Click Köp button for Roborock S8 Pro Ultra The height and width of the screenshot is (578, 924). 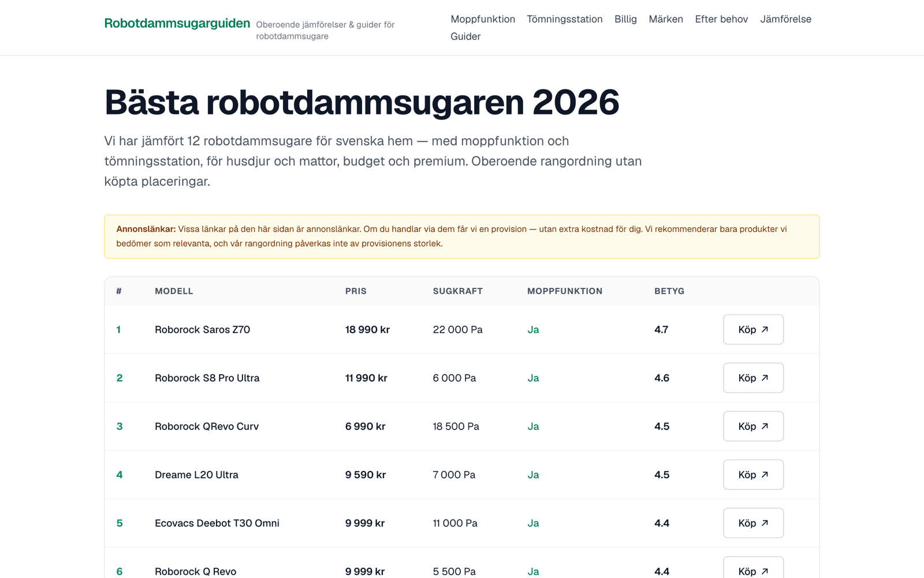pos(753,378)
